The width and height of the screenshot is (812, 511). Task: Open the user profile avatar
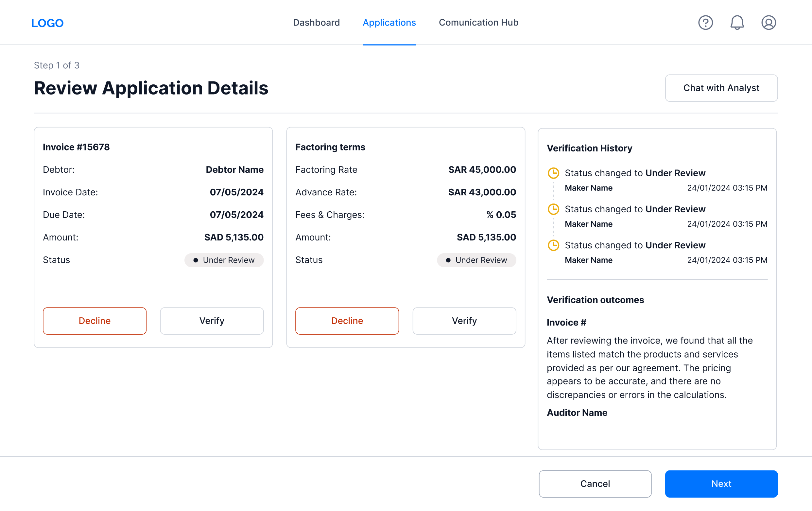[768, 23]
